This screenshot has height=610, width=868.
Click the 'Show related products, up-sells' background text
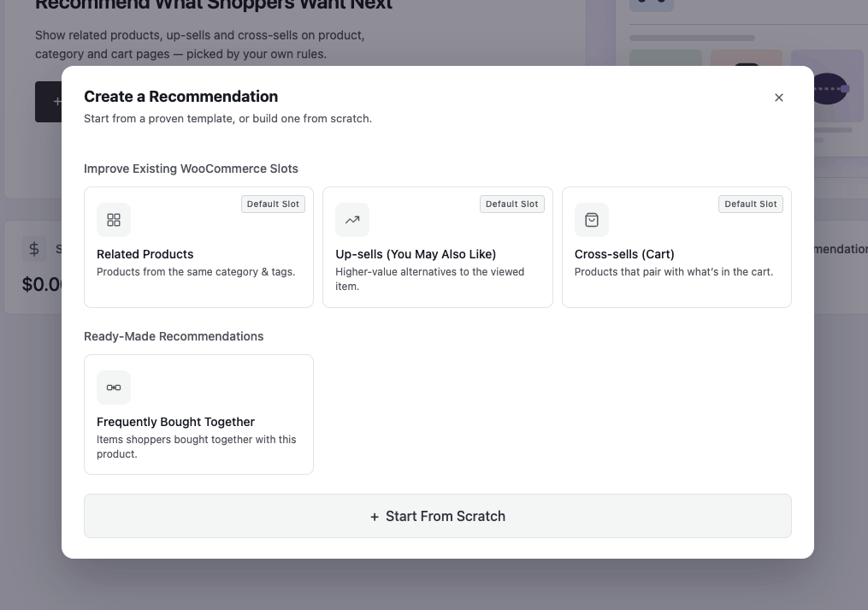pos(200,44)
